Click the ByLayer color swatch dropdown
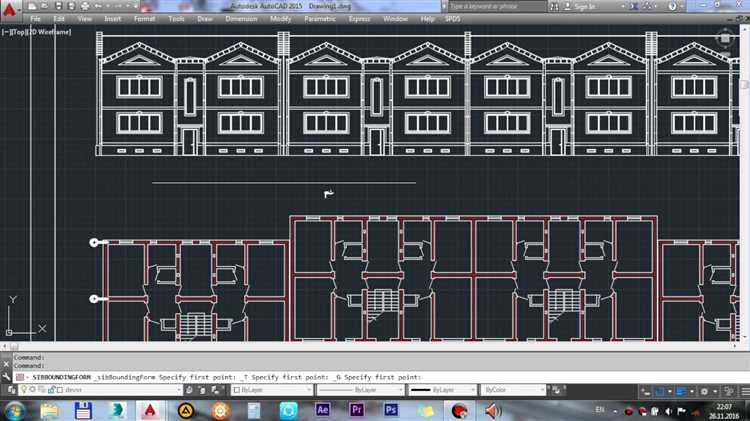The height and width of the screenshot is (421, 750). click(x=269, y=389)
